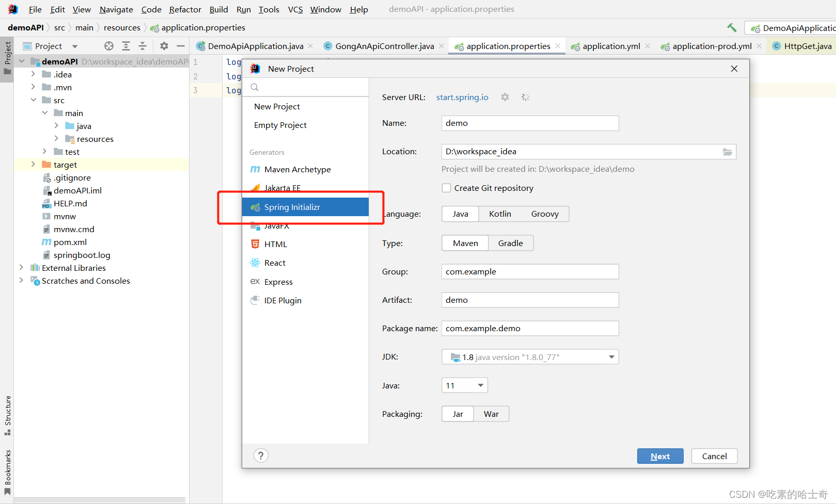Switch to application.yml tab
The image size is (836, 504).
pyautogui.click(x=611, y=46)
